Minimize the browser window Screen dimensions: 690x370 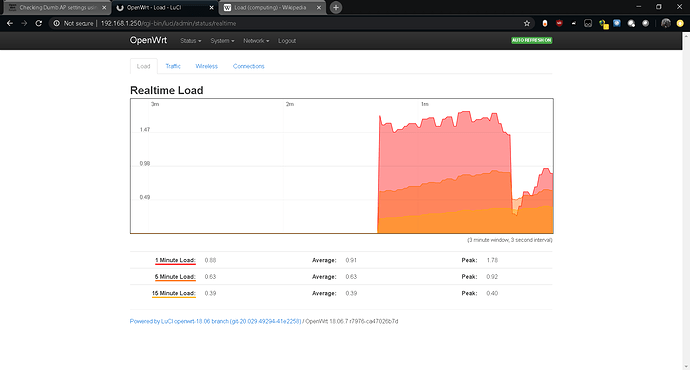[639, 7]
